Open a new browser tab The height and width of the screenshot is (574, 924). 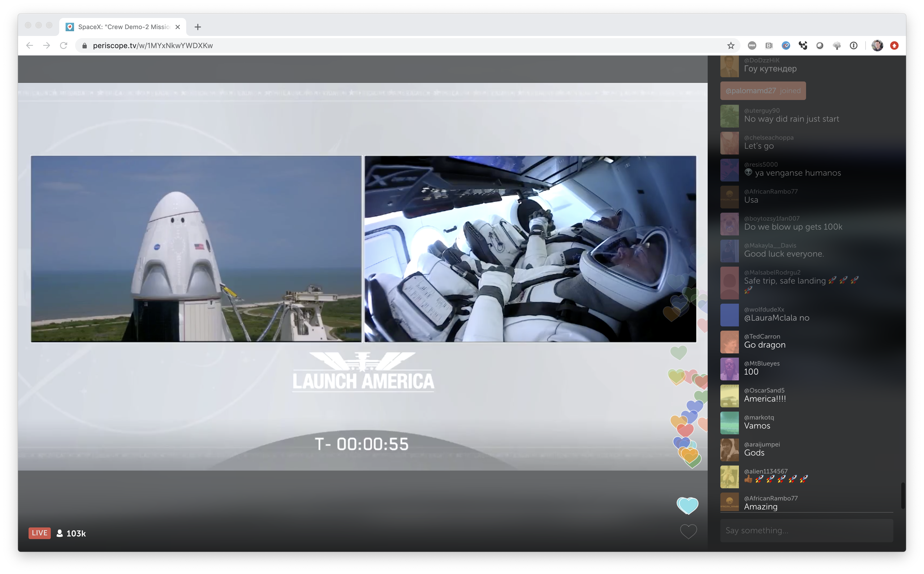(x=197, y=27)
